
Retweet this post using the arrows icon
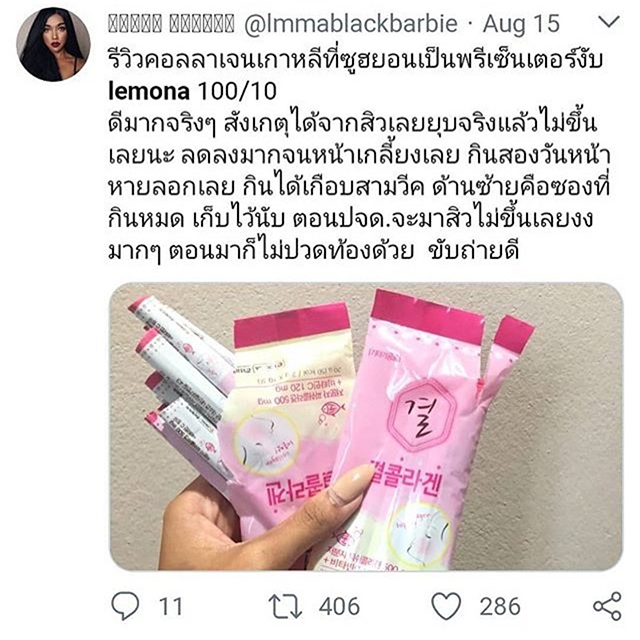285,606
